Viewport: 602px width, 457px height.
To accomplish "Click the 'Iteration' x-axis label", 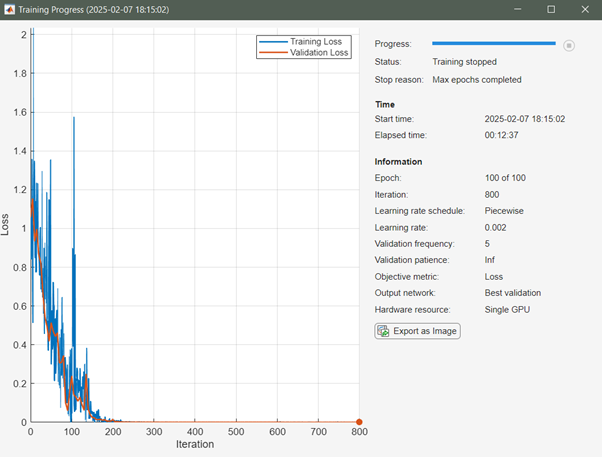I will pyautogui.click(x=195, y=444).
